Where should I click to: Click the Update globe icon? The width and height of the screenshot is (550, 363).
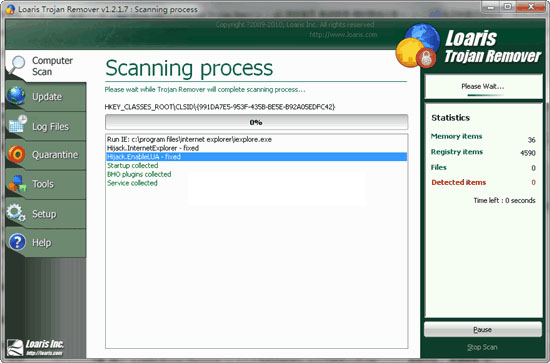(x=16, y=96)
